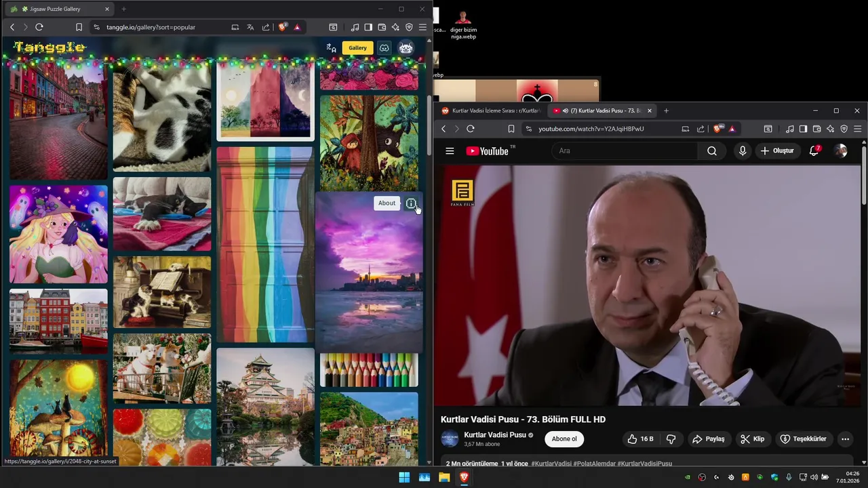This screenshot has width=868, height=488.
Task: Toggle sidebar panel in the YouTube browser window
Action: [x=803, y=129]
